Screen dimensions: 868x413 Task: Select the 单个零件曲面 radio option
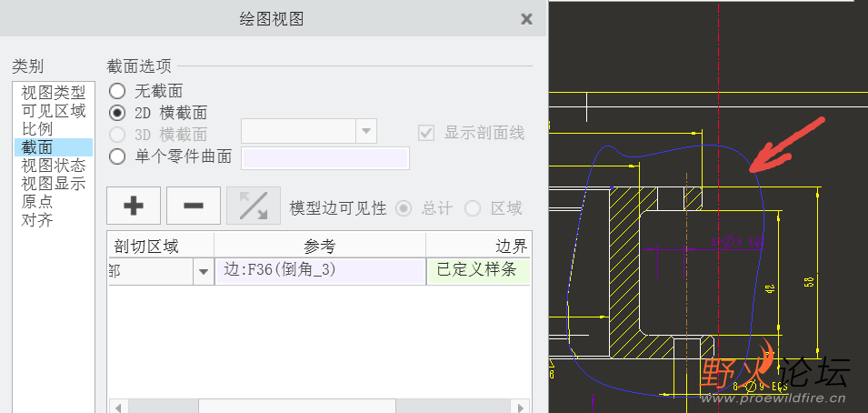click(117, 156)
